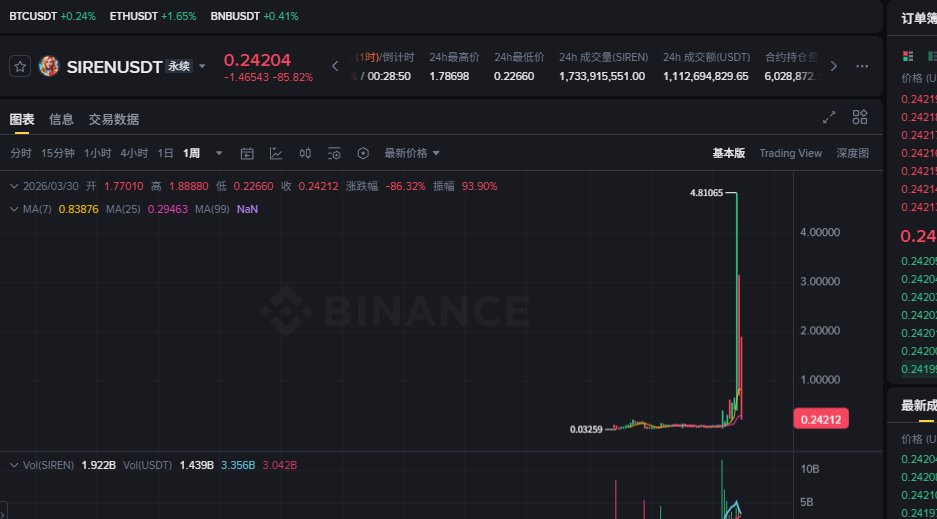Open the 交易数据 trading data tab
937x519 pixels.
click(x=114, y=119)
